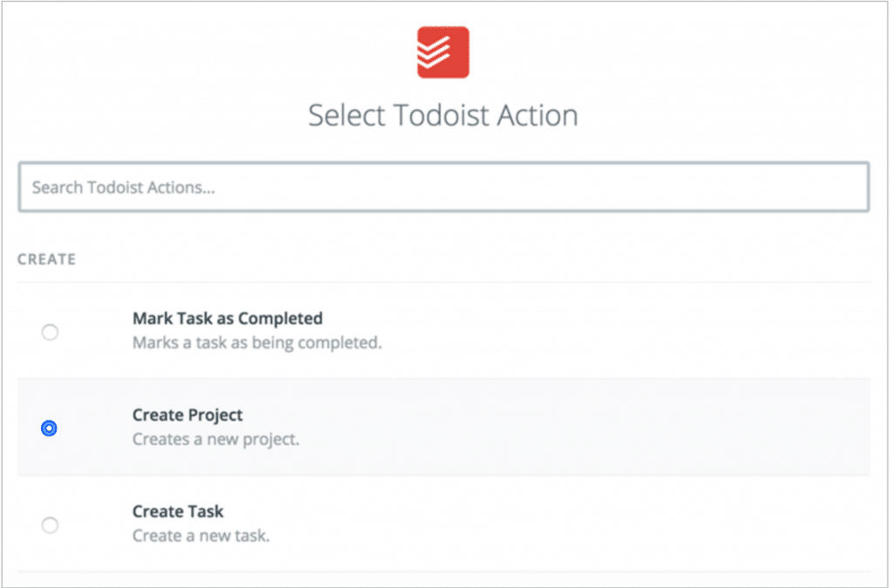Click the "Create a new task." description

200,536
